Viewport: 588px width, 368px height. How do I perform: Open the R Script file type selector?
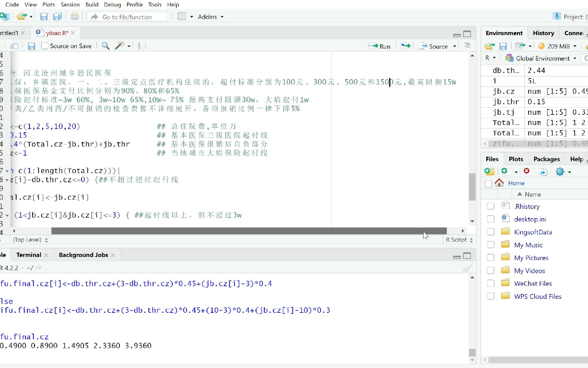(459, 240)
